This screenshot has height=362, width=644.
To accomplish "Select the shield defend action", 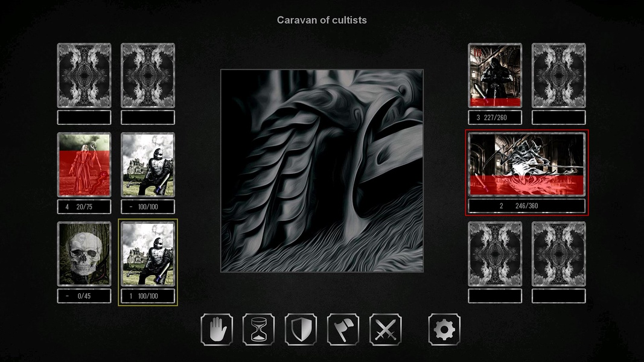I will [301, 329].
